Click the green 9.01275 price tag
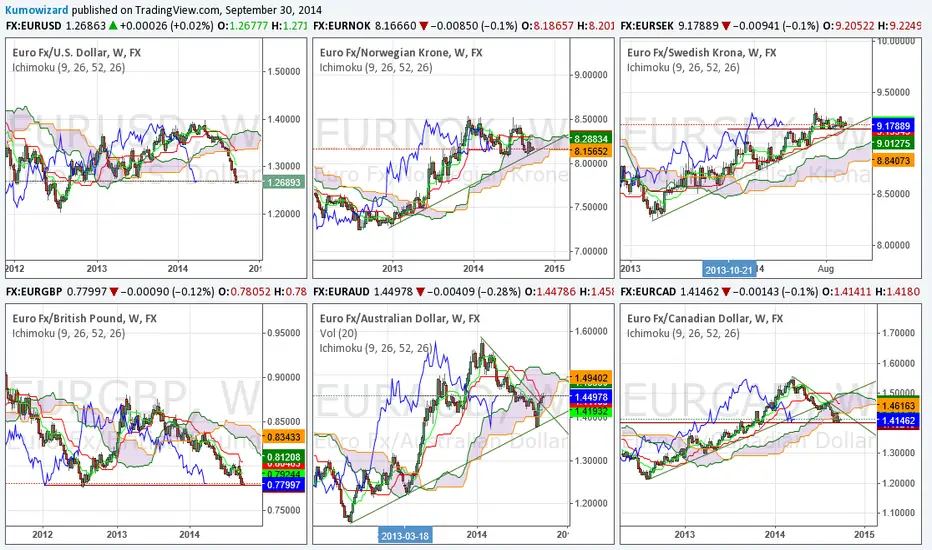932x550 pixels. pyautogui.click(x=893, y=143)
